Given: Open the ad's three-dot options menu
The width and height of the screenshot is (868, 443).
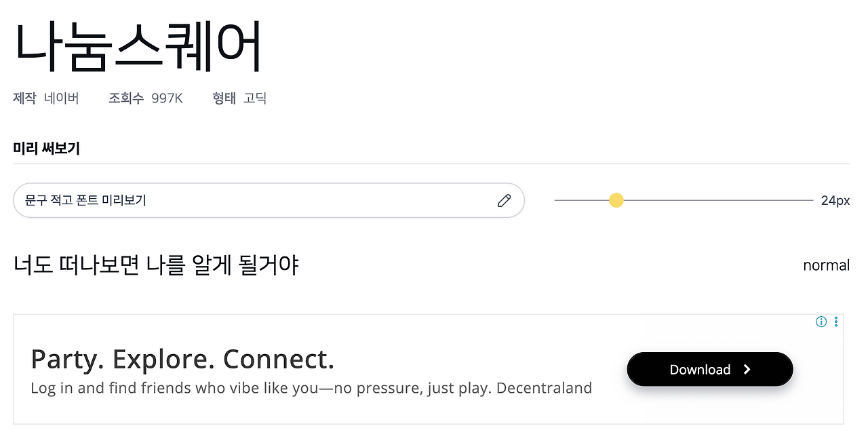Looking at the screenshot, I should [836, 321].
